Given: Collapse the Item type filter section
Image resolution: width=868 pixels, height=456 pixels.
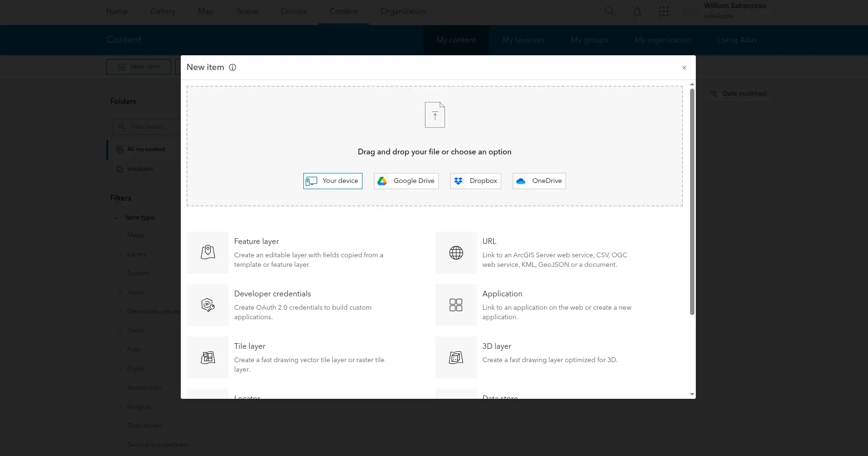Looking at the screenshot, I should [x=115, y=217].
